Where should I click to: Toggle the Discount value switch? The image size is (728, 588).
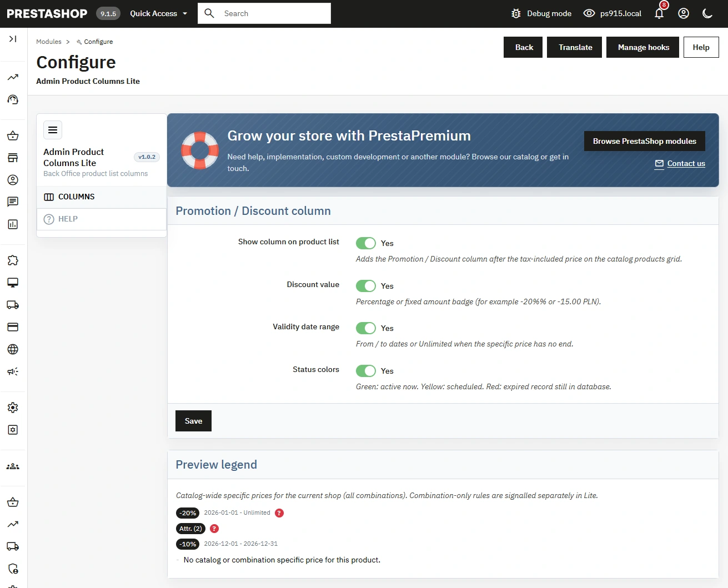(x=366, y=286)
